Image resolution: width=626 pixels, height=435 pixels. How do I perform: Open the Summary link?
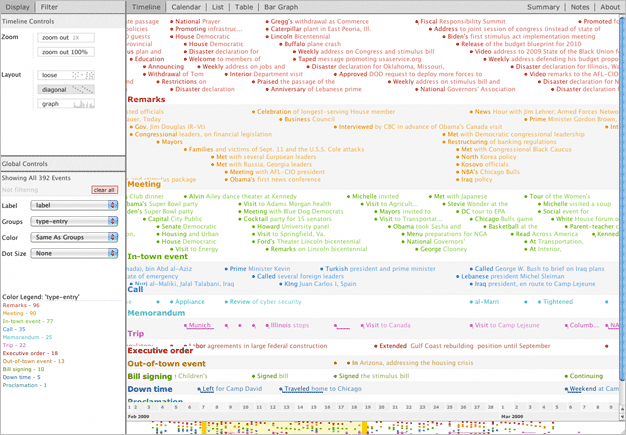point(543,7)
